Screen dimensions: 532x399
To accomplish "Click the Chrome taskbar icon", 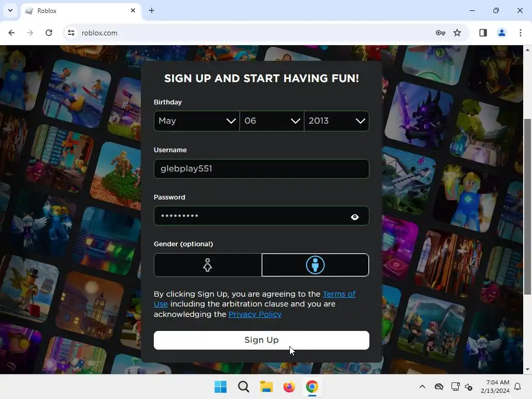I will pyautogui.click(x=312, y=387).
